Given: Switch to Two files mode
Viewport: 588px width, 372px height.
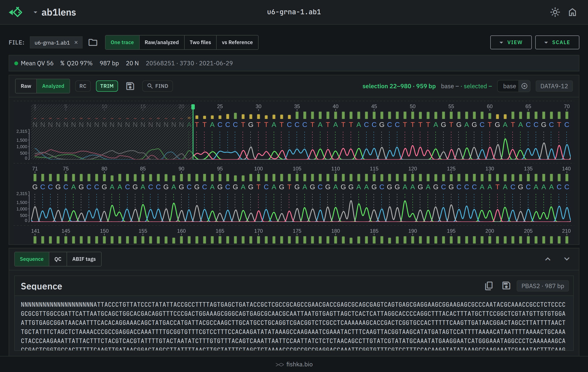Looking at the screenshot, I should click(x=200, y=43).
